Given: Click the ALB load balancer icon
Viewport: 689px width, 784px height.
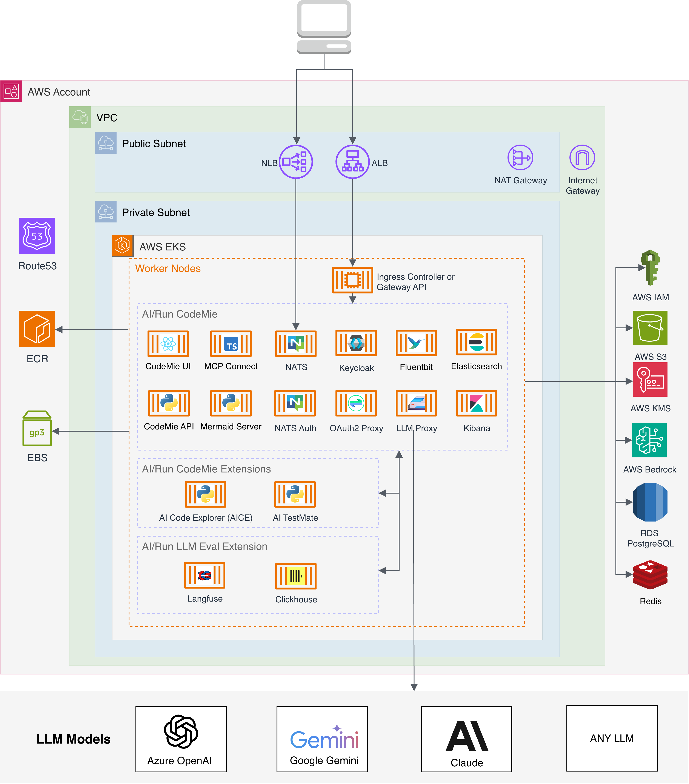Looking at the screenshot, I should tap(352, 162).
